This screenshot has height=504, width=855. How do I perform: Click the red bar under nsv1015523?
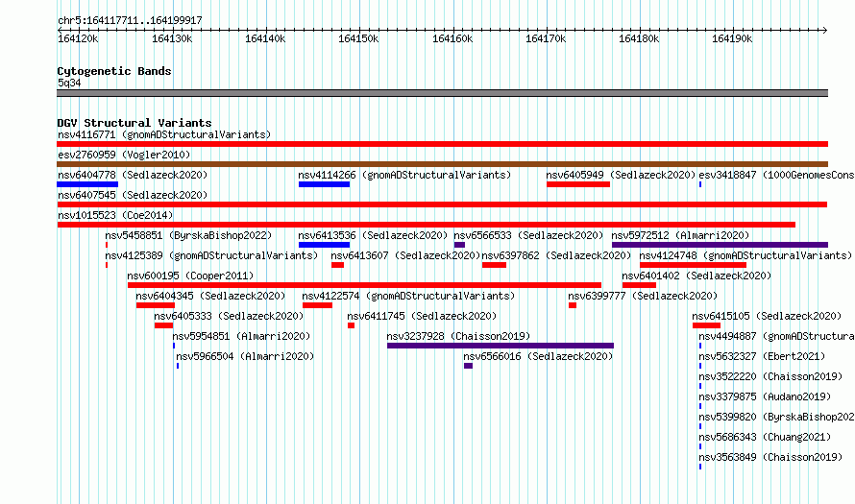click(x=426, y=225)
